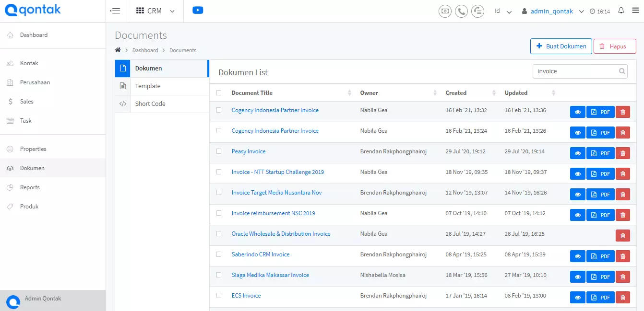Collapse the sidebar with the hamburger icon
The height and width of the screenshot is (311, 644).
pyautogui.click(x=115, y=11)
